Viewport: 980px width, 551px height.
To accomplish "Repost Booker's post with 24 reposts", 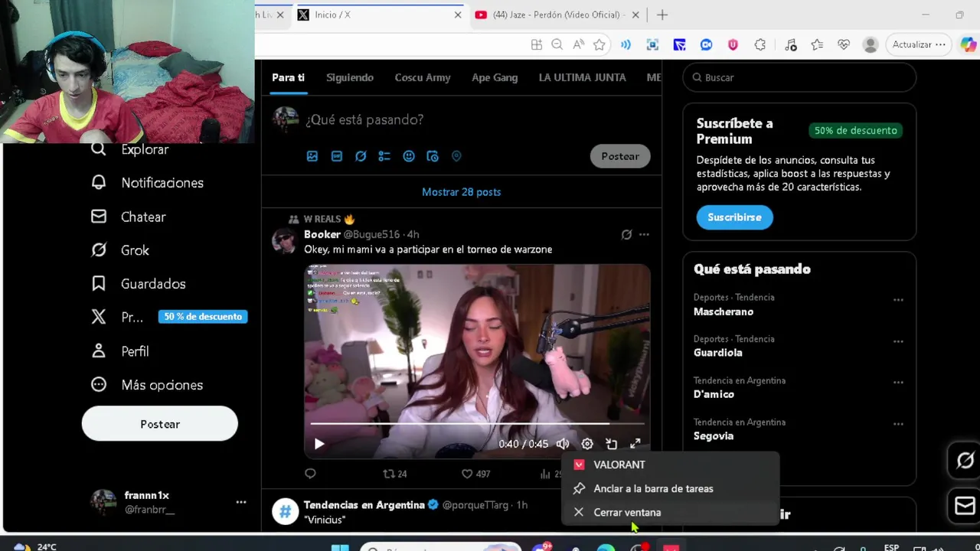I will (x=395, y=474).
